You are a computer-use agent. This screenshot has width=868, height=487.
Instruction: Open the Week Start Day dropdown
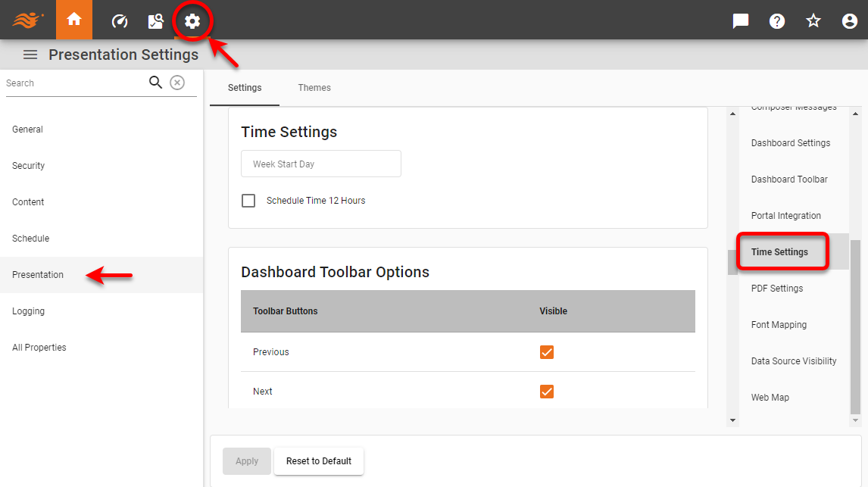tap(320, 164)
